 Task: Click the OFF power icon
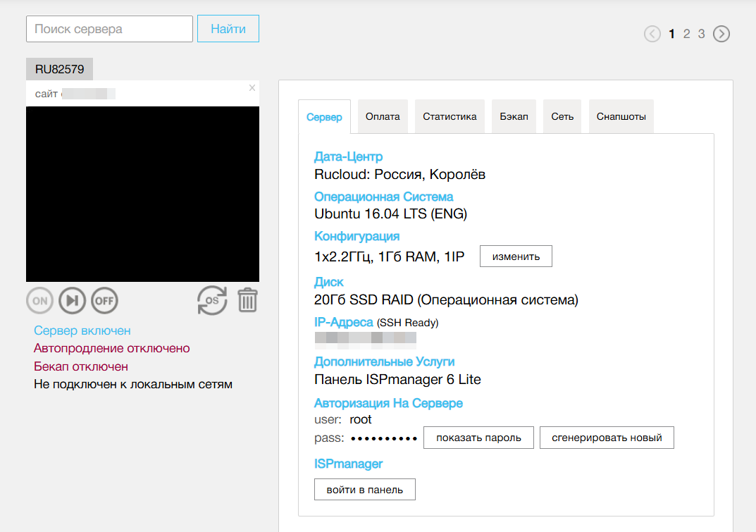(104, 300)
